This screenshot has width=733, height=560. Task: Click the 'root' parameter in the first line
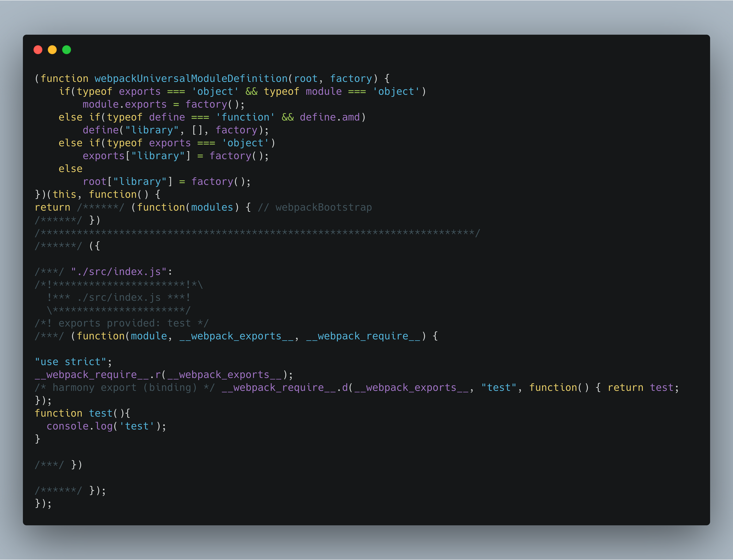point(305,79)
